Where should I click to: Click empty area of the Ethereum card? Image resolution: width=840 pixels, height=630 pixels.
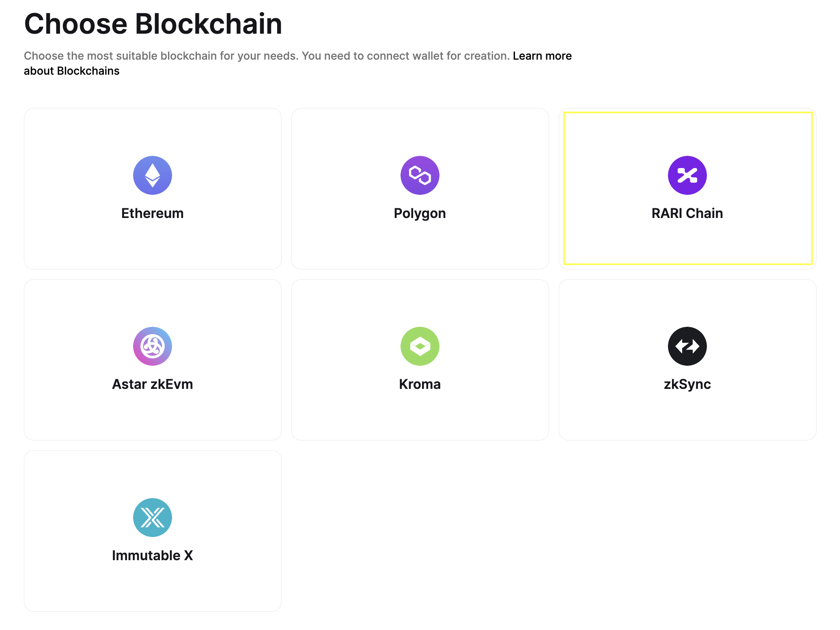pos(153,248)
